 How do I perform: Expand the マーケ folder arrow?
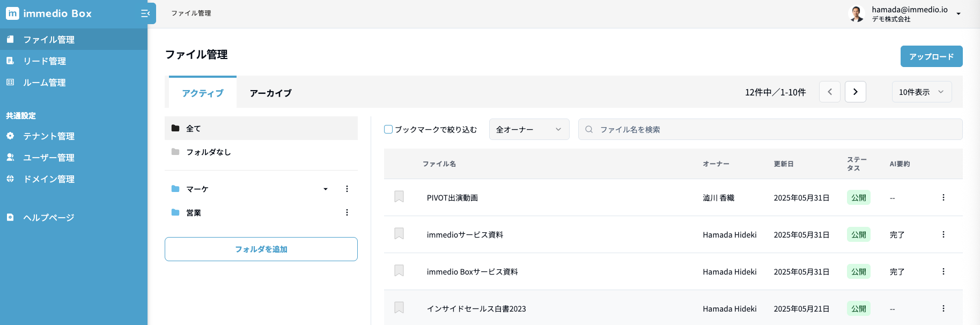(x=326, y=189)
